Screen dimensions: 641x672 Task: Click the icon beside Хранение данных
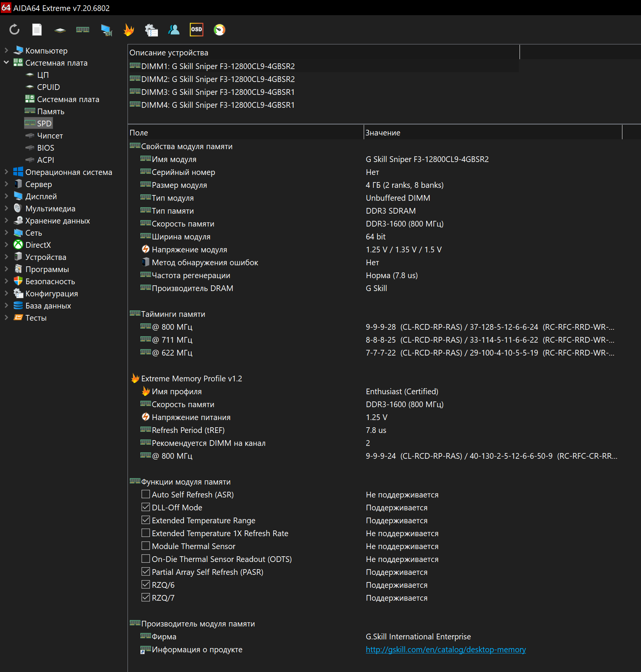click(18, 220)
